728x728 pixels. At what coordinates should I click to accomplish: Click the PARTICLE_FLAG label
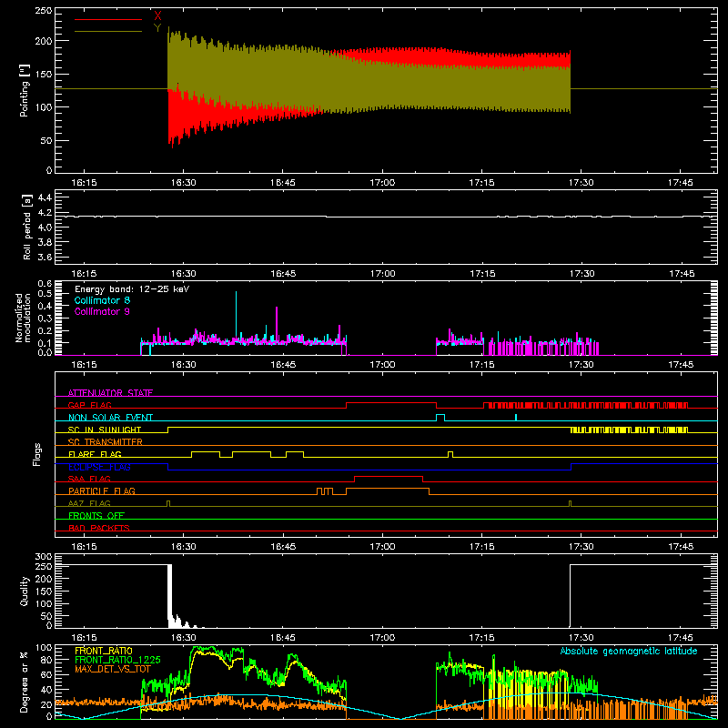tap(102, 490)
